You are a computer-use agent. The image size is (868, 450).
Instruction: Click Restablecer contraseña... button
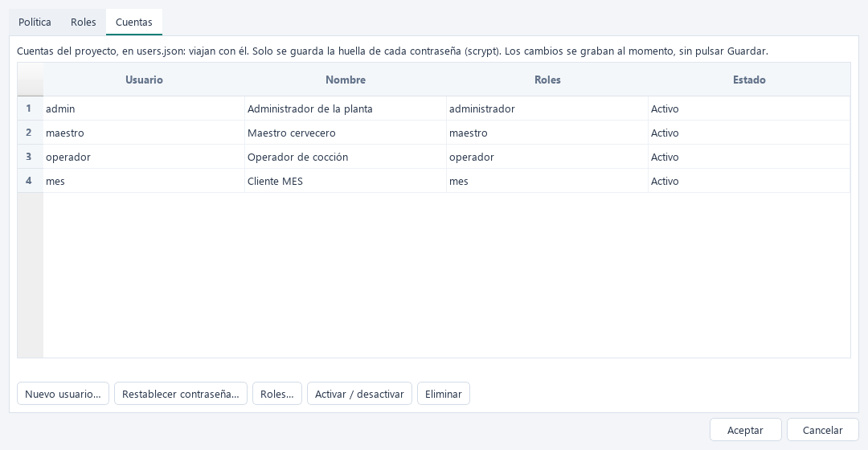(181, 394)
